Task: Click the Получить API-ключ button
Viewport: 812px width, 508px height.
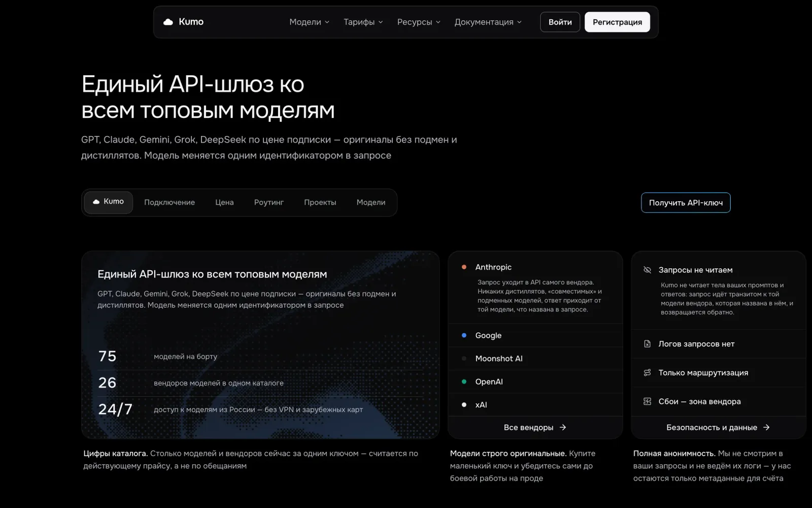Action: click(686, 203)
